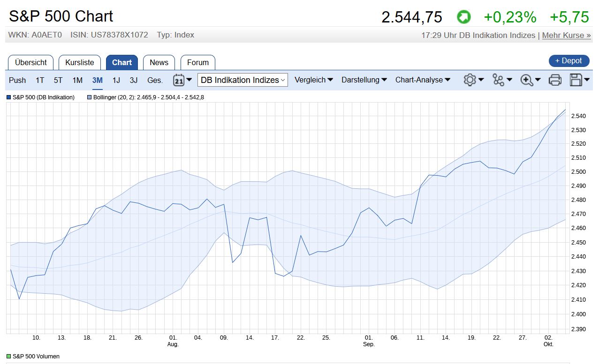The width and height of the screenshot is (599, 364).
Task: Switch to the Übersicht tab
Action: (31, 62)
